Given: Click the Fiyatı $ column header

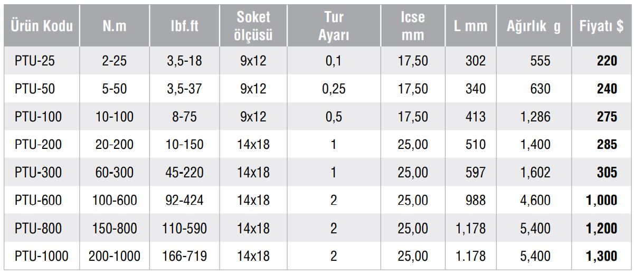Looking at the screenshot, I should point(601,26).
